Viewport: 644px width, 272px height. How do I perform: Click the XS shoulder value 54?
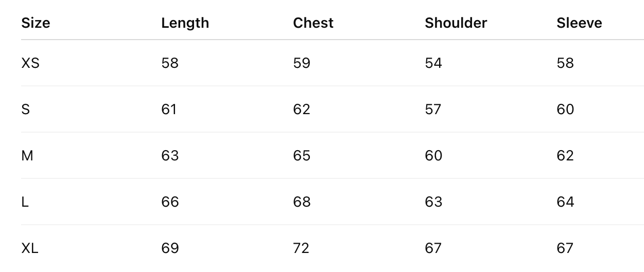click(433, 63)
